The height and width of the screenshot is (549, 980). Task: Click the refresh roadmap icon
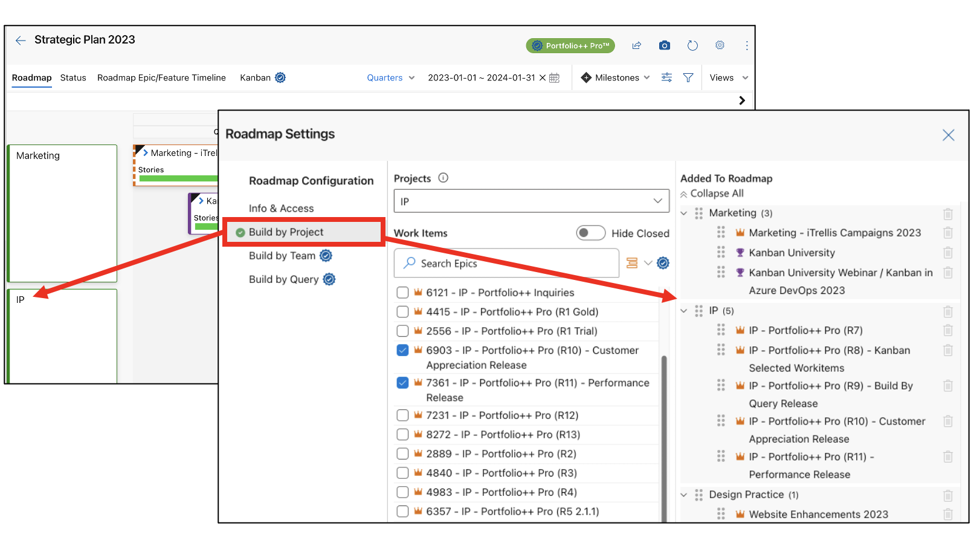point(692,45)
